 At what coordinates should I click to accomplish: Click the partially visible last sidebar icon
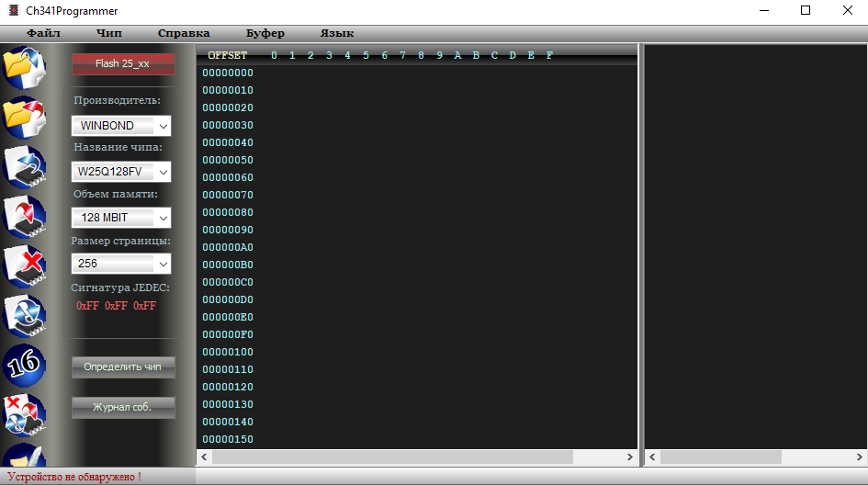point(24,455)
